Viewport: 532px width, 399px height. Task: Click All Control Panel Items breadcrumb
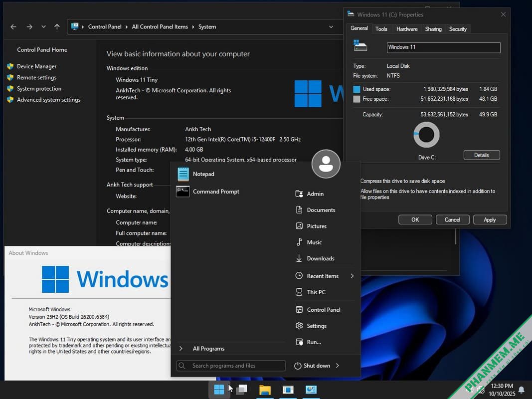tap(160, 27)
